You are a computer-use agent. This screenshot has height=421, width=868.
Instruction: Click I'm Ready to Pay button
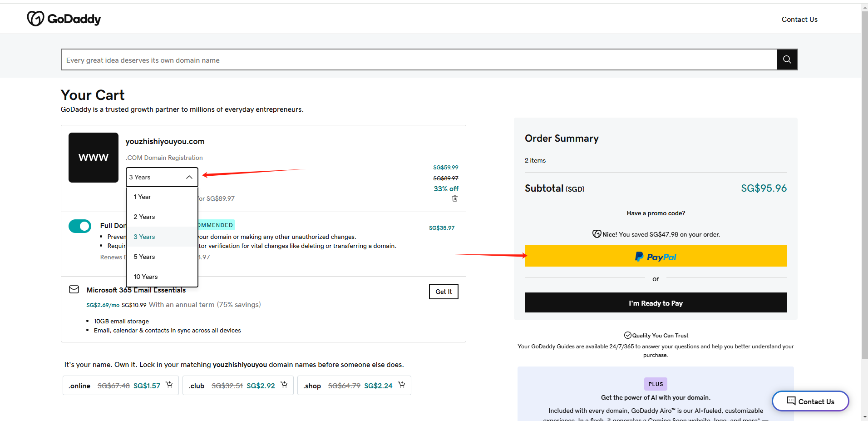[x=656, y=302]
